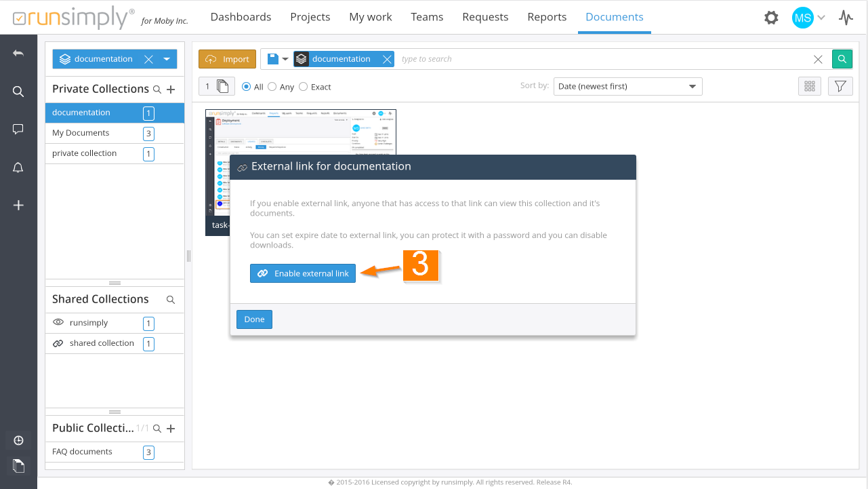Expand the MS user profile menu
Viewport: 868px width, 489px height.
pos(808,18)
